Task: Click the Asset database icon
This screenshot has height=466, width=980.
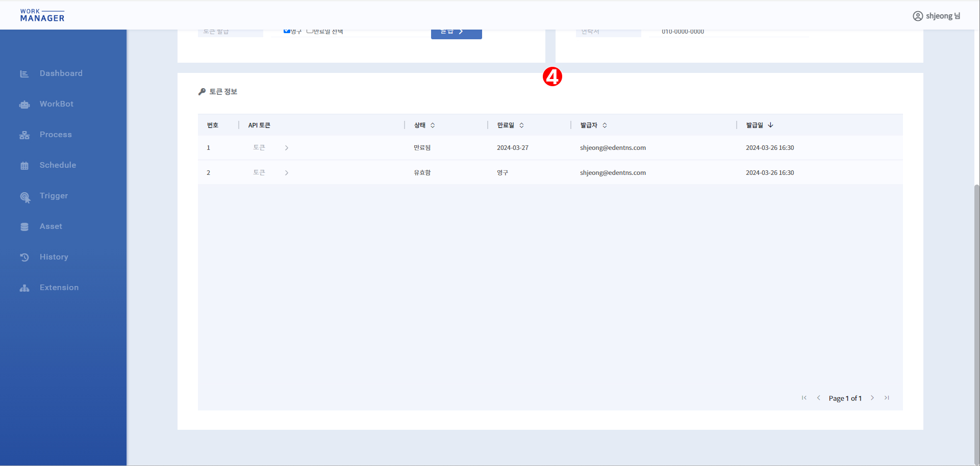Action: click(x=24, y=227)
